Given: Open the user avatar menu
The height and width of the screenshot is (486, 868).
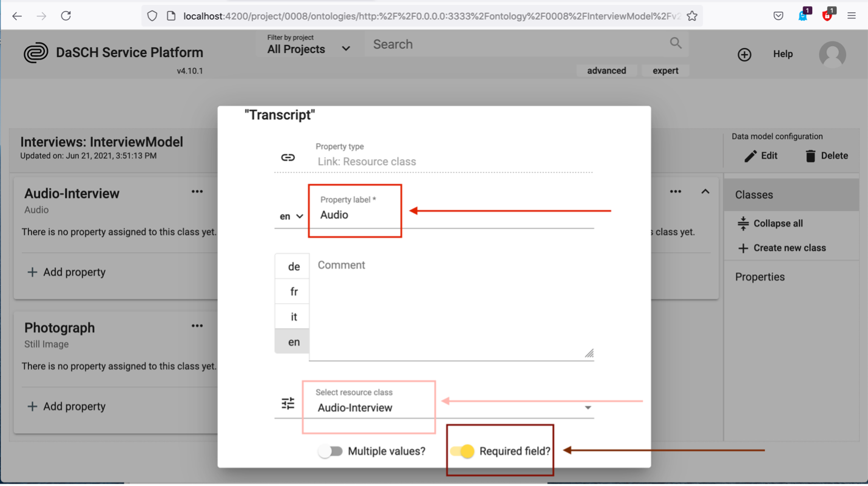Looking at the screenshot, I should point(832,55).
